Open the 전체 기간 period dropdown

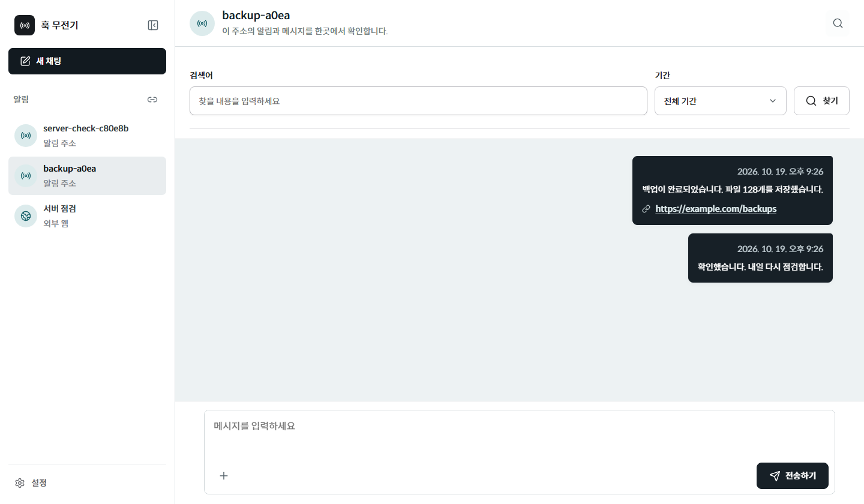coord(721,101)
